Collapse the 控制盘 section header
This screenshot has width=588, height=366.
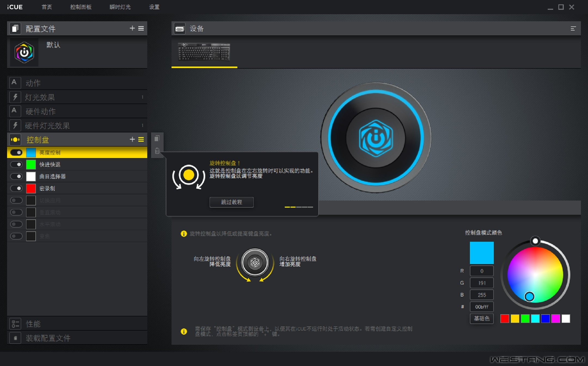(x=77, y=140)
